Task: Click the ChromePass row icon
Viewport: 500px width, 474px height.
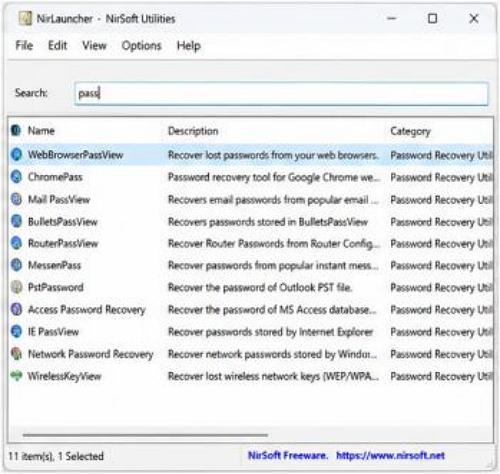Action: pyautogui.click(x=16, y=177)
